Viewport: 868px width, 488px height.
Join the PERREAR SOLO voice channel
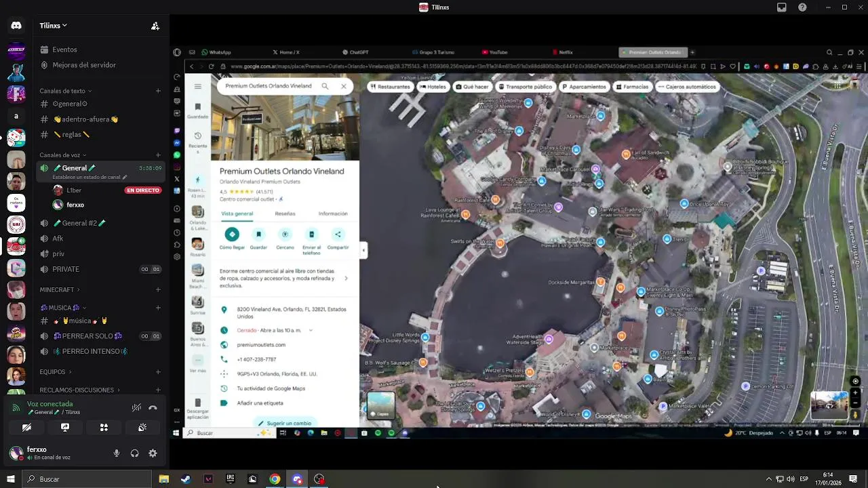click(x=100, y=336)
